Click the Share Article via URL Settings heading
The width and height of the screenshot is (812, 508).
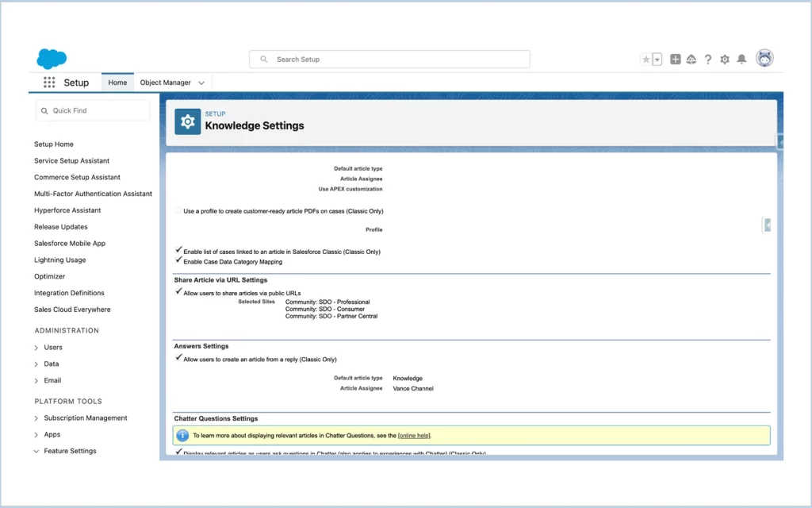click(x=220, y=280)
